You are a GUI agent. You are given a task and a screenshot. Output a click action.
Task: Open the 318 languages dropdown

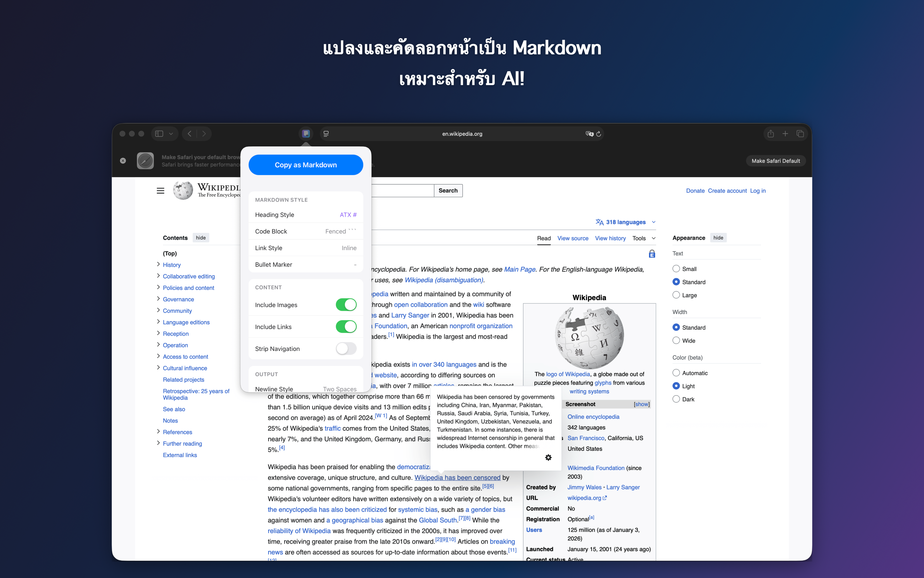point(625,222)
